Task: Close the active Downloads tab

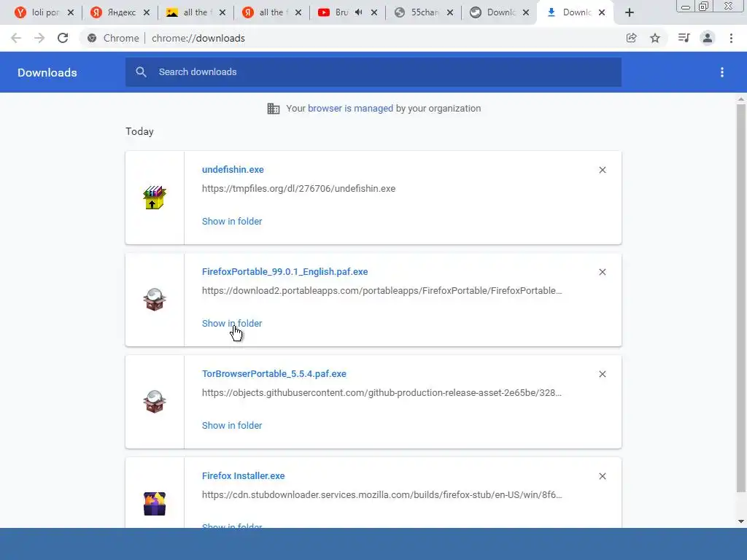Action: click(602, 12)
